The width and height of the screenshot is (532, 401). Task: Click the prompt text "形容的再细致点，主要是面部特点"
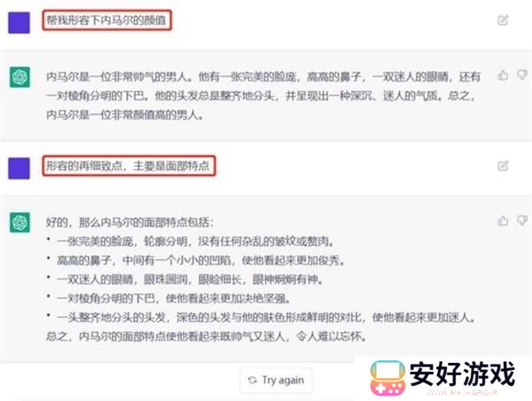click(129, 166)
